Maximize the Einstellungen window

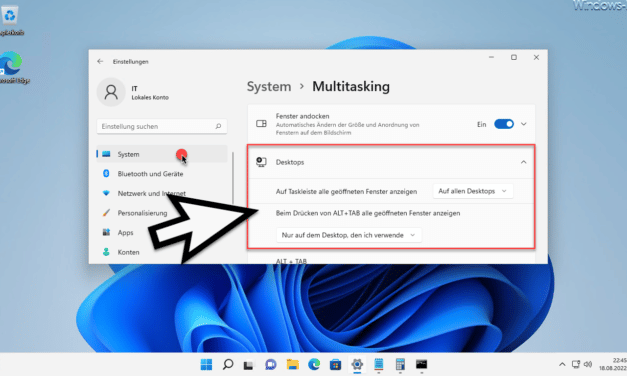(x=514, y=58)
